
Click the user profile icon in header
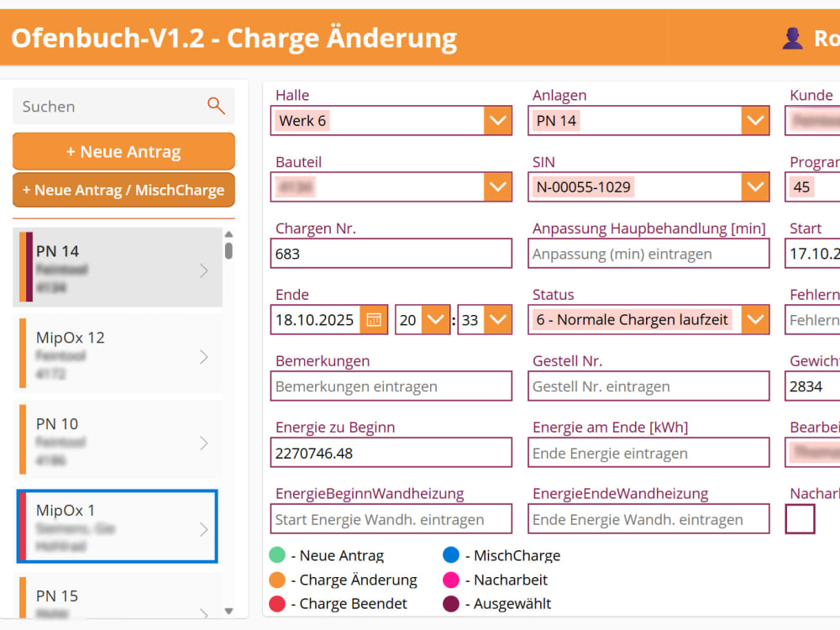click(x=792, y=39)
